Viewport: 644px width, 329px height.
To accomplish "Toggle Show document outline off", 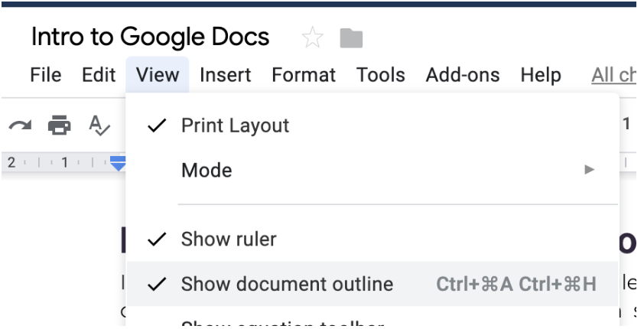I will coord(372,284).
